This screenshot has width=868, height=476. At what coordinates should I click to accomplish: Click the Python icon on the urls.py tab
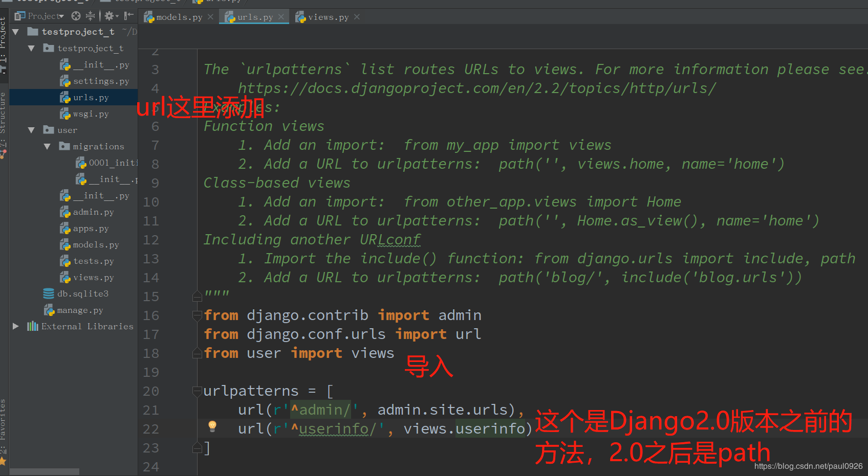coord(231,17)
